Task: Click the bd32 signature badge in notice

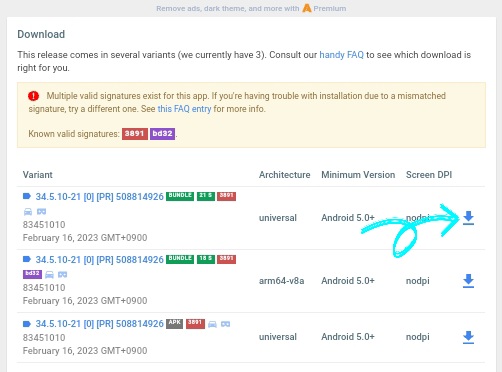Action: 162,134
